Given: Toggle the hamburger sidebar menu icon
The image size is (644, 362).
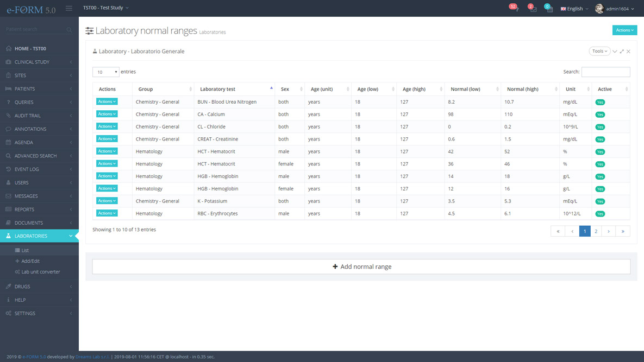Looking at the screenshot, I should [x=69, y=8].
